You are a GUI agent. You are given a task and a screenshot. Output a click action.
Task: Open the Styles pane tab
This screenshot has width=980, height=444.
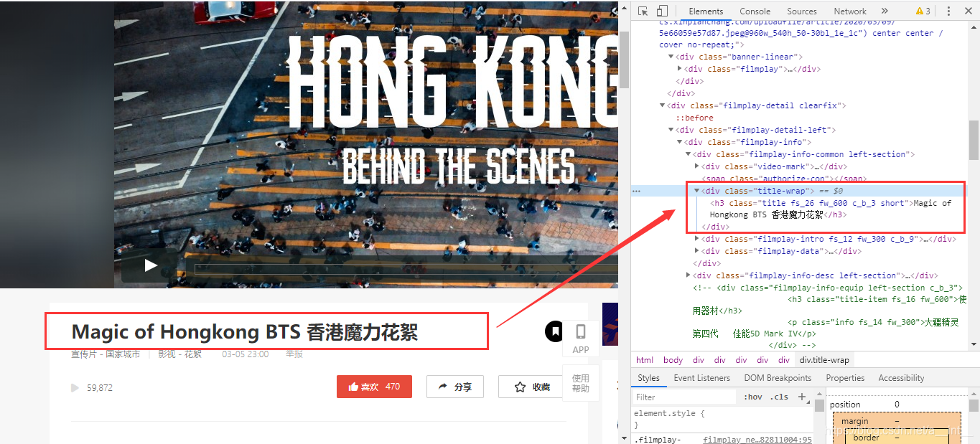click(x=648, y=378)
